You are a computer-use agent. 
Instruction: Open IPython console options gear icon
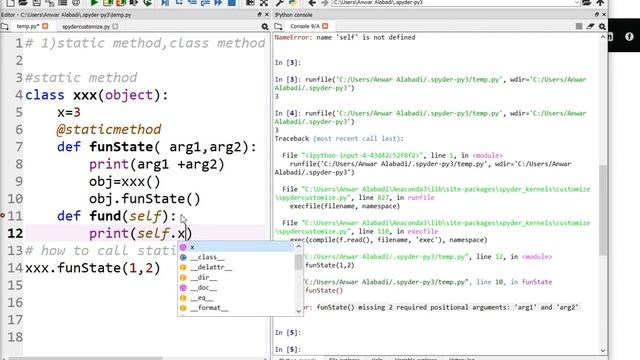click(x=602, y=27)
